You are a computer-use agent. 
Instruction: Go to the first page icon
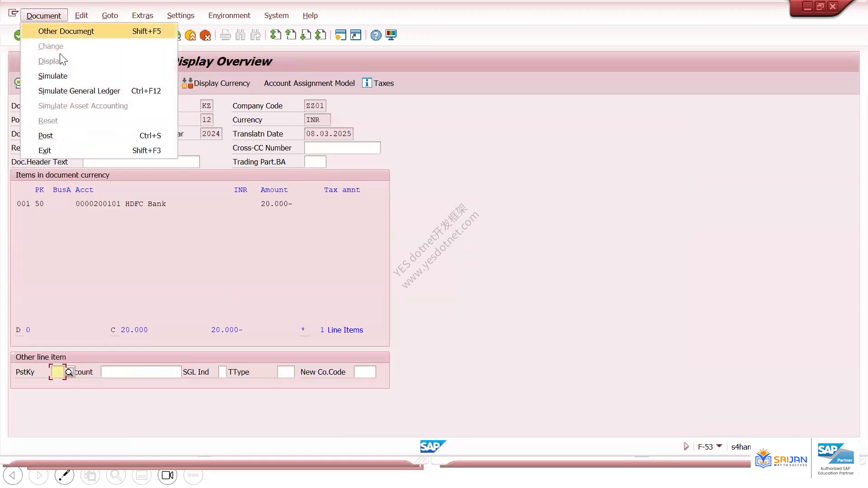click(x=275, y=35)
